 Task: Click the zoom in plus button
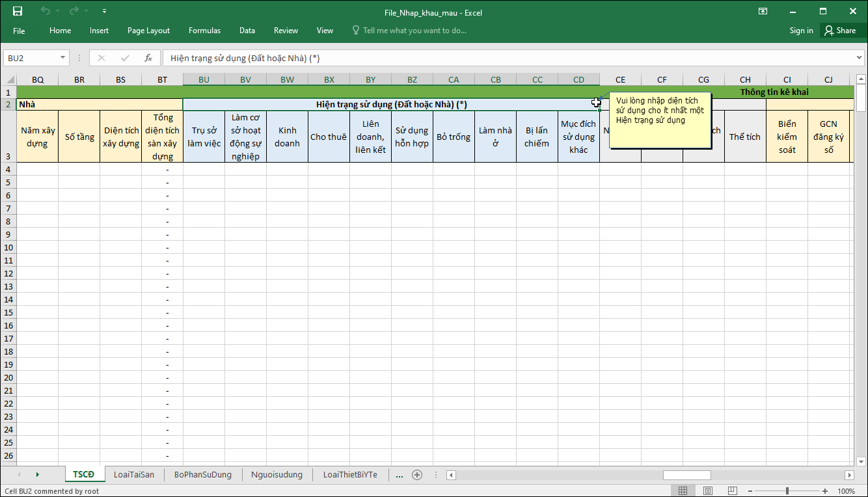coord(825,491)
